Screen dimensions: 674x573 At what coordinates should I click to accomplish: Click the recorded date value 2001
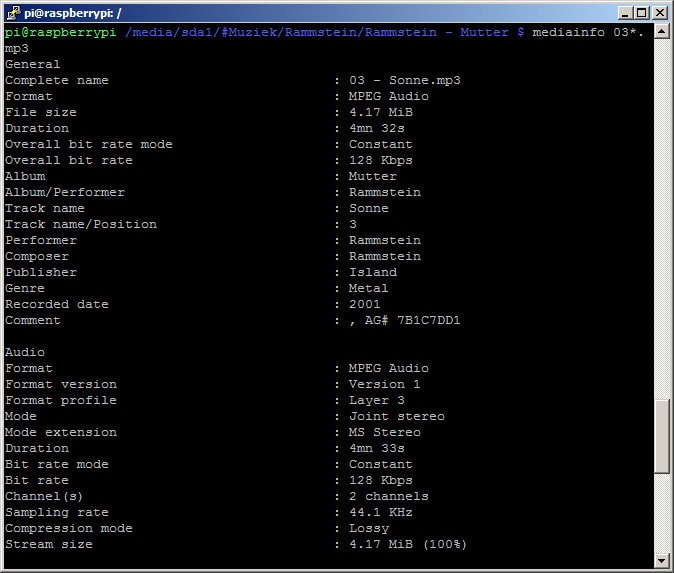coord(364,304)
